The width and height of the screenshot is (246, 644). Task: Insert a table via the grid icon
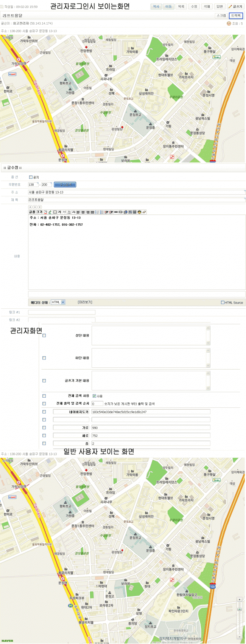(x=135, y=212)
